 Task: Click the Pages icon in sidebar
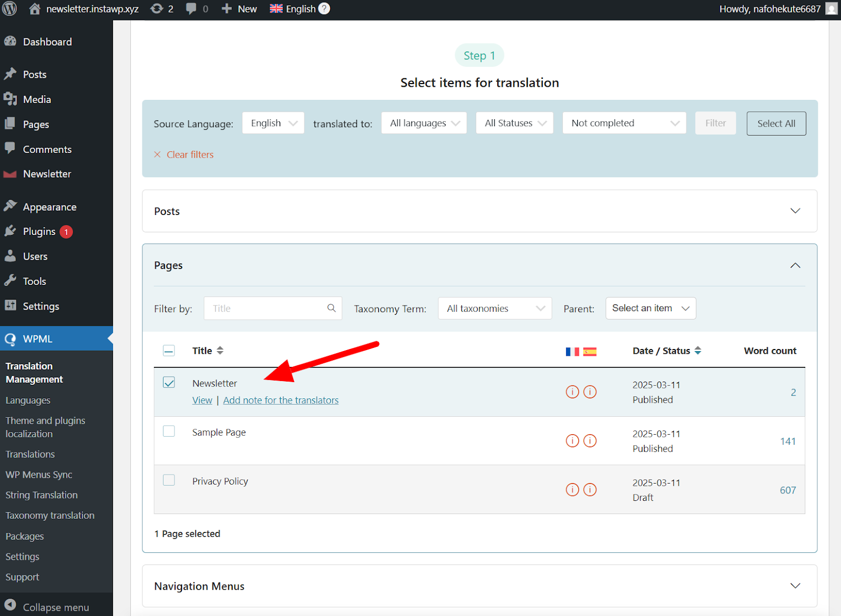point(10,124)
